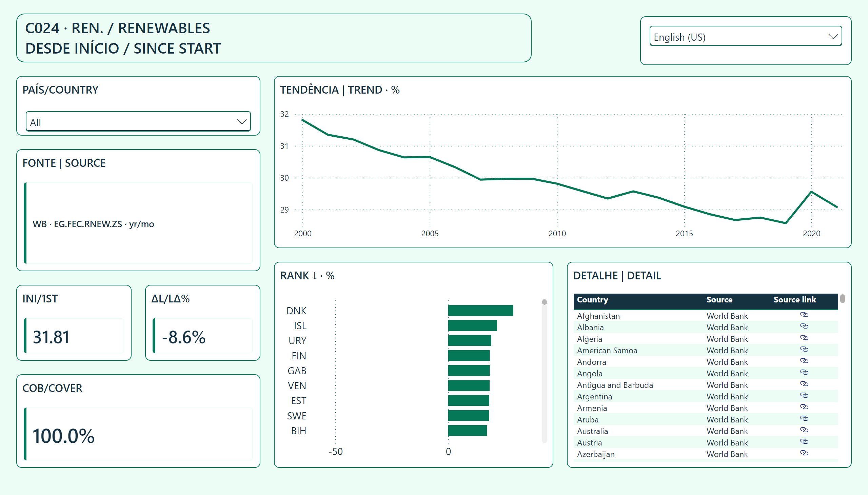Image resolution: width=868 pixels, height=495 pixels.
Task: Click the ΔL/LΔ% card value -8.6%
Action: point(183,337)
